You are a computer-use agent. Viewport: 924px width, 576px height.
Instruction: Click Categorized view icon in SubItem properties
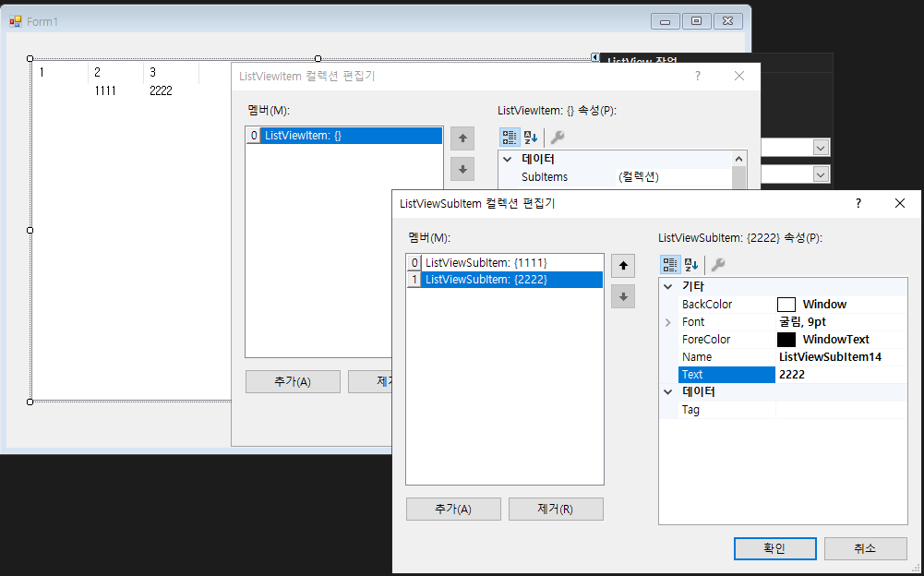tap(670, 265)
